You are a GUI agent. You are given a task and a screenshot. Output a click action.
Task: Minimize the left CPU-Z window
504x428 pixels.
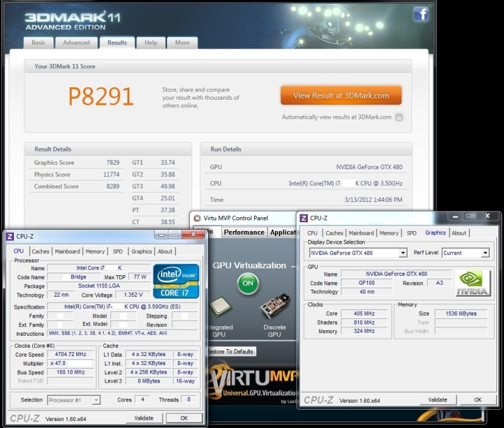pos(161,235)
